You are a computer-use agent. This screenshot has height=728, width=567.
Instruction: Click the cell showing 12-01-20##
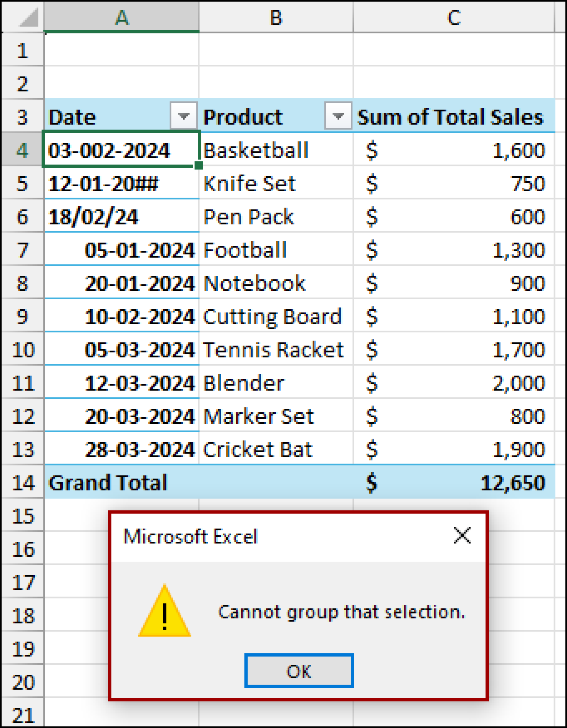click(120, 183)
